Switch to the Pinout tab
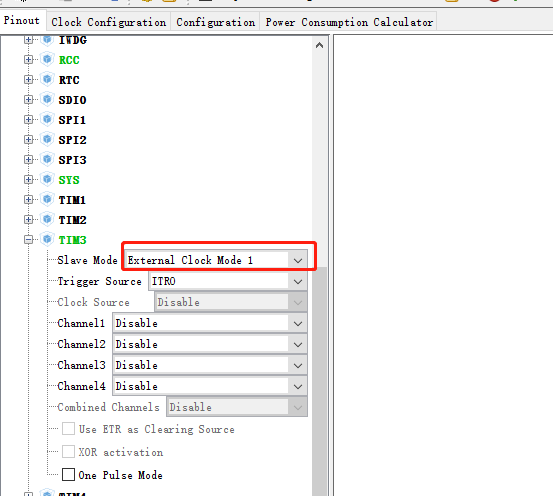This screenshot has width=553, height=496. [22, 21]
